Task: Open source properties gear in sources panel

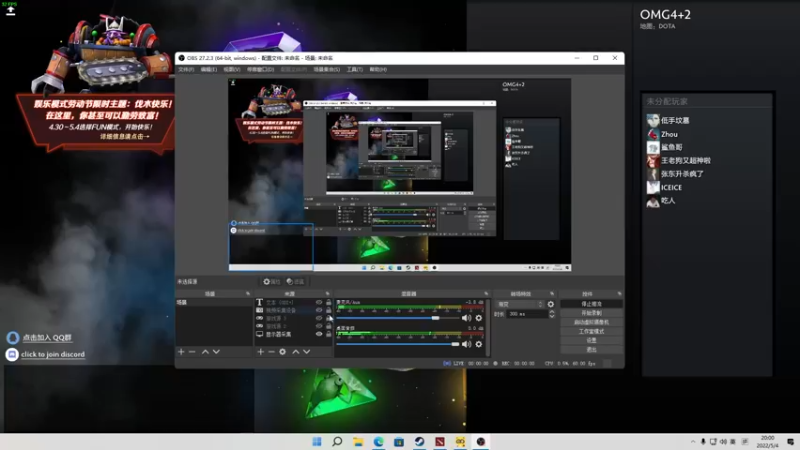Action: point(283,352)
